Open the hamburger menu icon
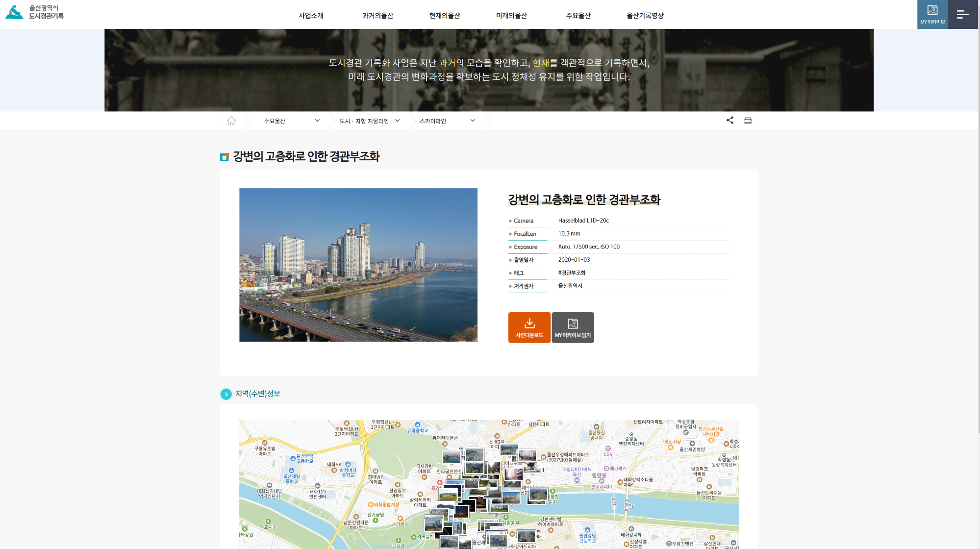 point(963,14)
